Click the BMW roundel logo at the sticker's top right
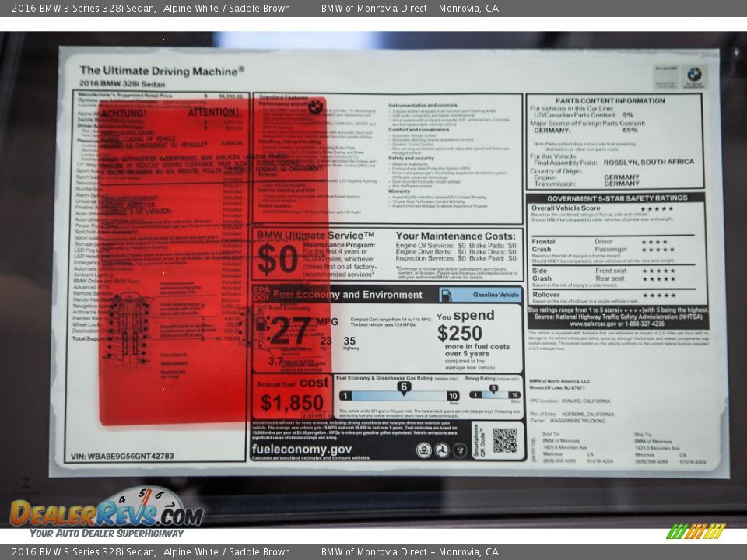The width and height of the screenshot is (747, 560). tap(693, 75)
